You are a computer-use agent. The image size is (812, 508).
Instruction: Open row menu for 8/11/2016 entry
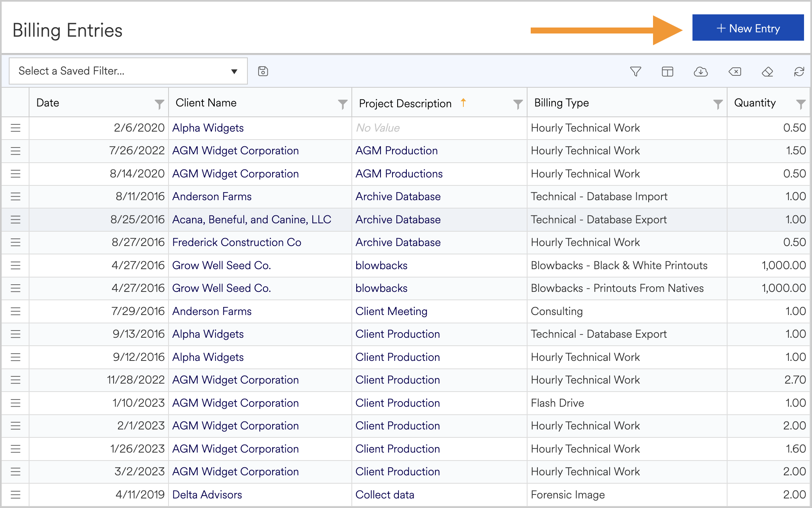pyautogui.click(x=16, y=197)
